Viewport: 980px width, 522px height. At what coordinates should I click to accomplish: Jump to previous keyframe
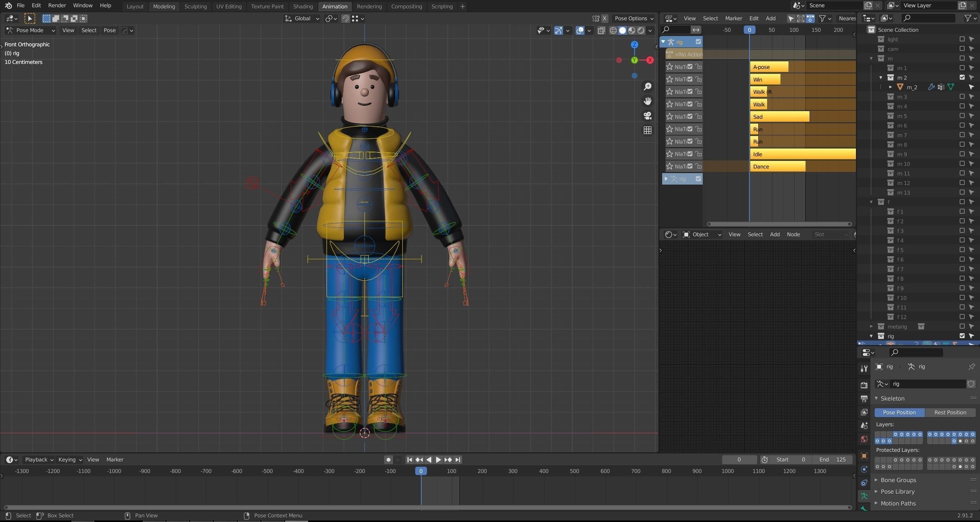(419, 460)
